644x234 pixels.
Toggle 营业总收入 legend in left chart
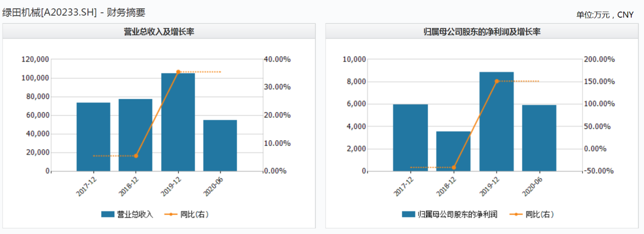point(127,215)
